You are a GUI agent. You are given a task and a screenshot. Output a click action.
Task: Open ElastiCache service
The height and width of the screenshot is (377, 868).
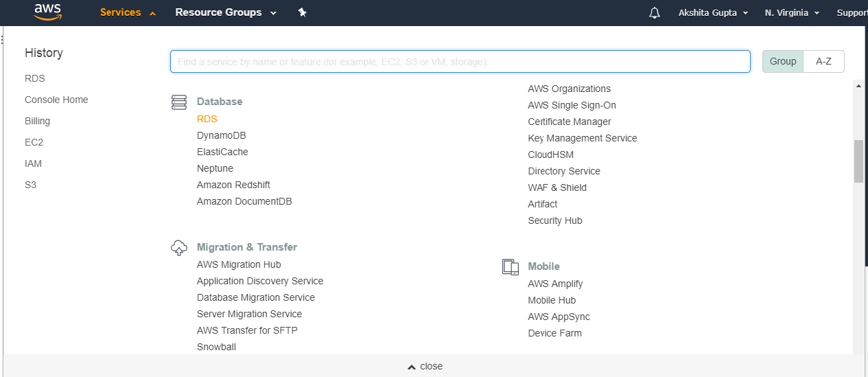pos(222,152)
